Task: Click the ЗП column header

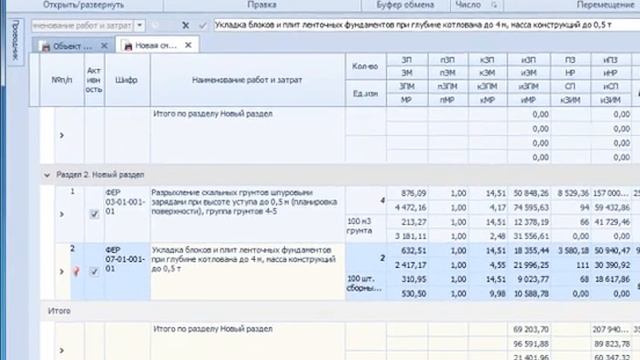Action: 407,60
